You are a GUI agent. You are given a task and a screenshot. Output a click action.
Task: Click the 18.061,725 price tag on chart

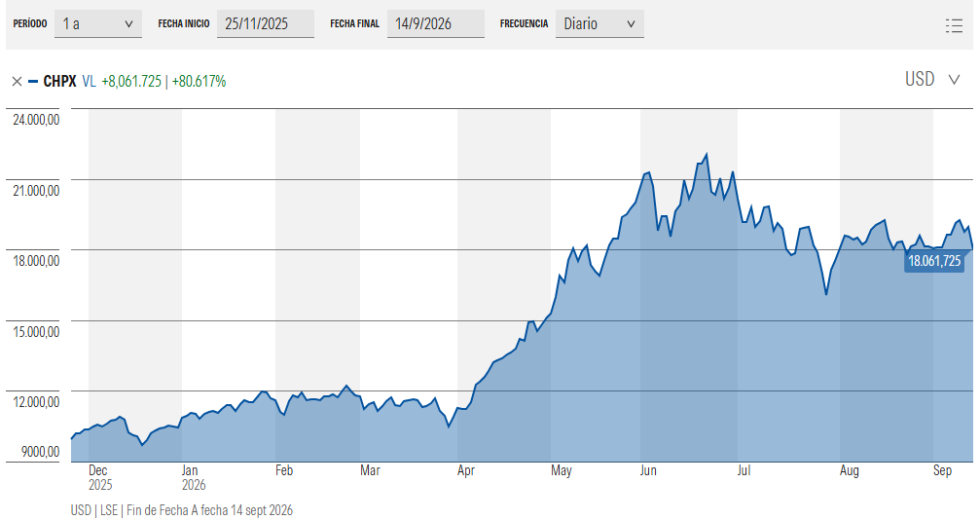point(933,261)
